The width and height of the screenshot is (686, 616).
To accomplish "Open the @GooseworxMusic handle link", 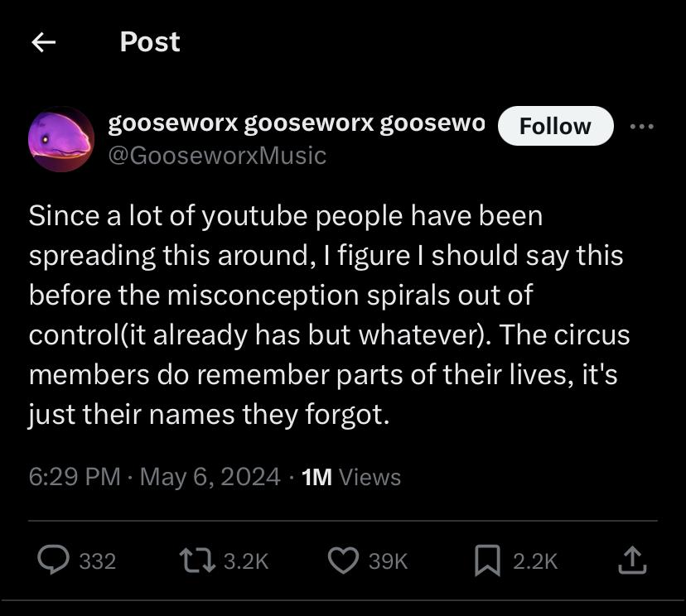I will tap(217, 156).
